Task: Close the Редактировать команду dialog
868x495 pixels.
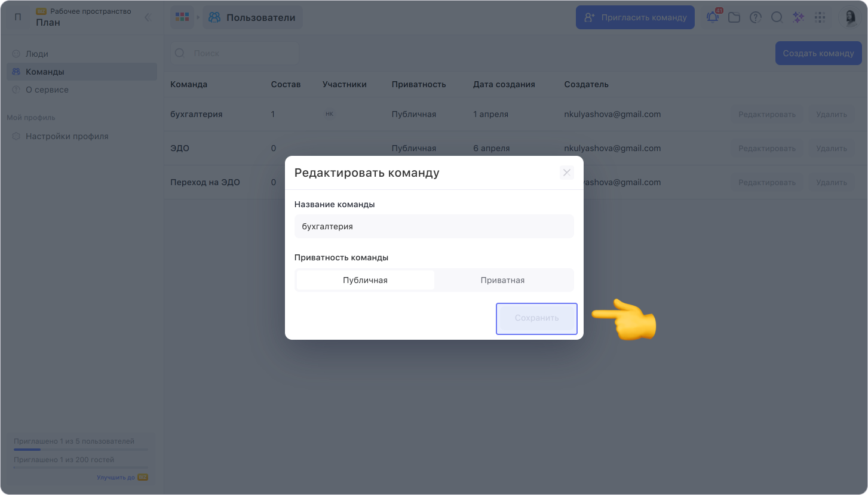Action: (x=566, y=173)
